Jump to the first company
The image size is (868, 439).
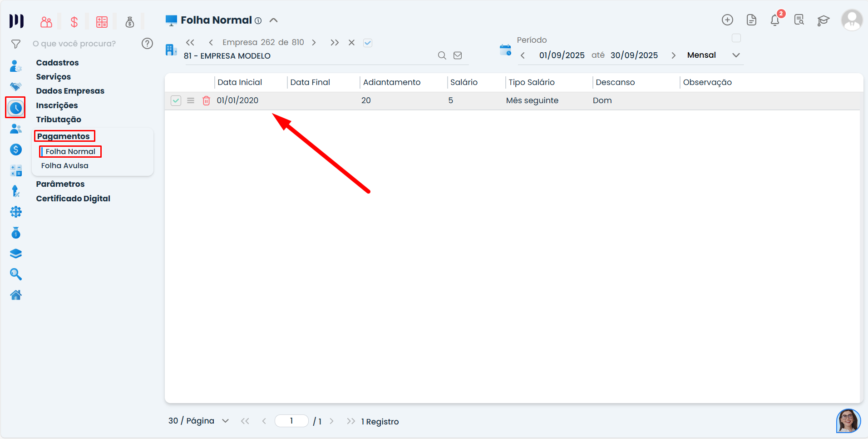[x=190, y=42]
